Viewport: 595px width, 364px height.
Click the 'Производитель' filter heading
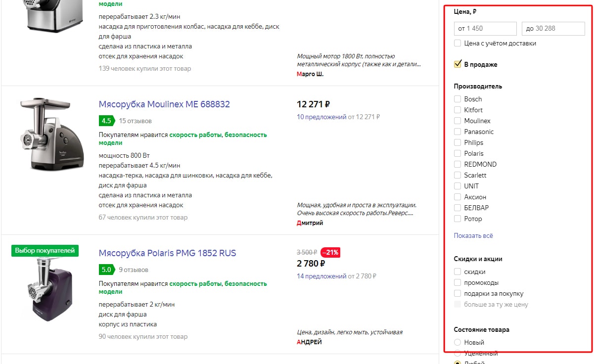tap(478, 86)
